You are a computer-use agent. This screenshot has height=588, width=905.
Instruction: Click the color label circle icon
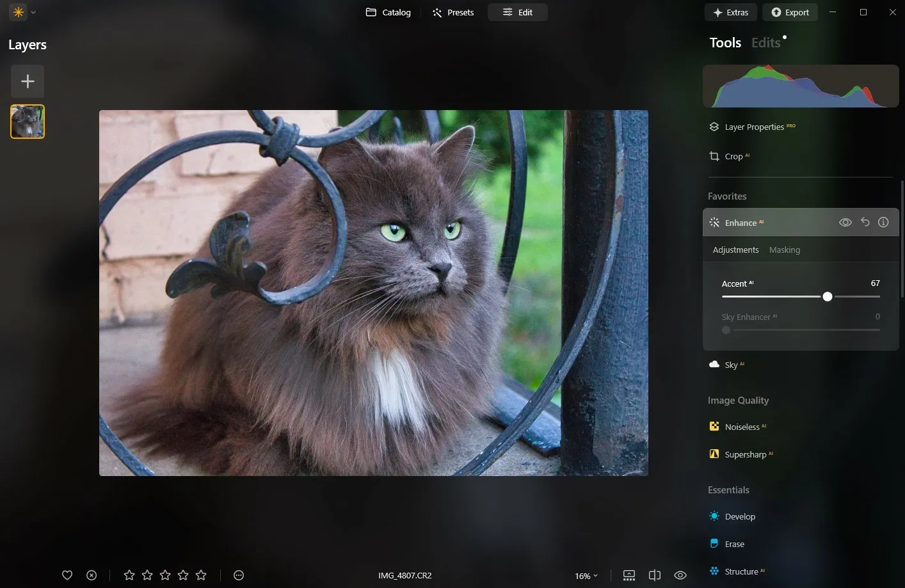click(x=239, y=575)
